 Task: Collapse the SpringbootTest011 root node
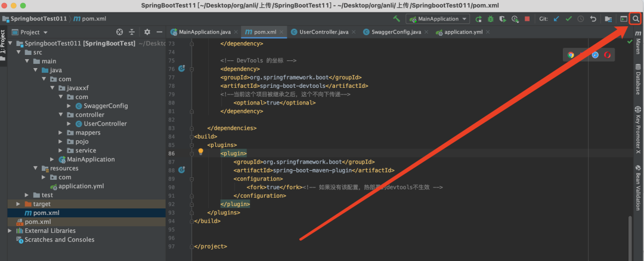point(10,43)
